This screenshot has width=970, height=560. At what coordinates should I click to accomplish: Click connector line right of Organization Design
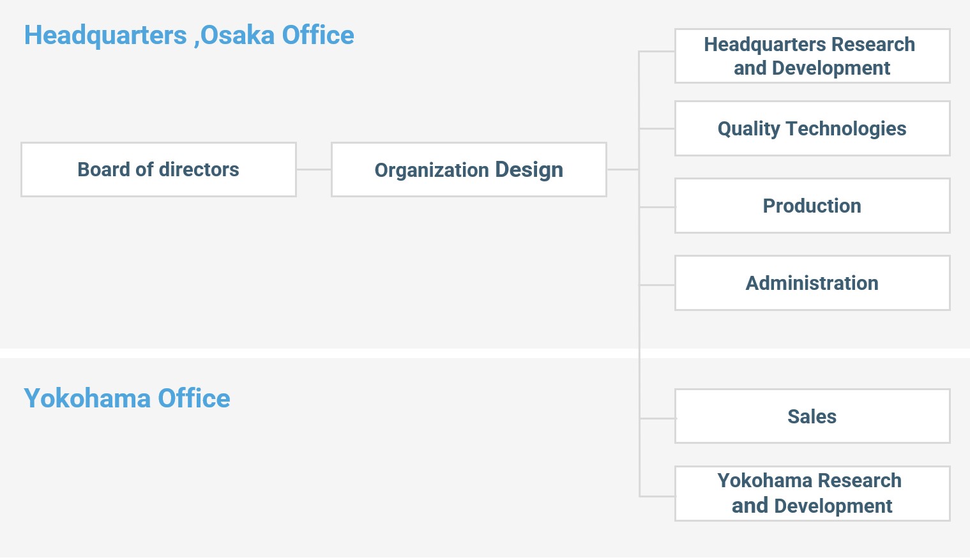click(x=623, y=169)
